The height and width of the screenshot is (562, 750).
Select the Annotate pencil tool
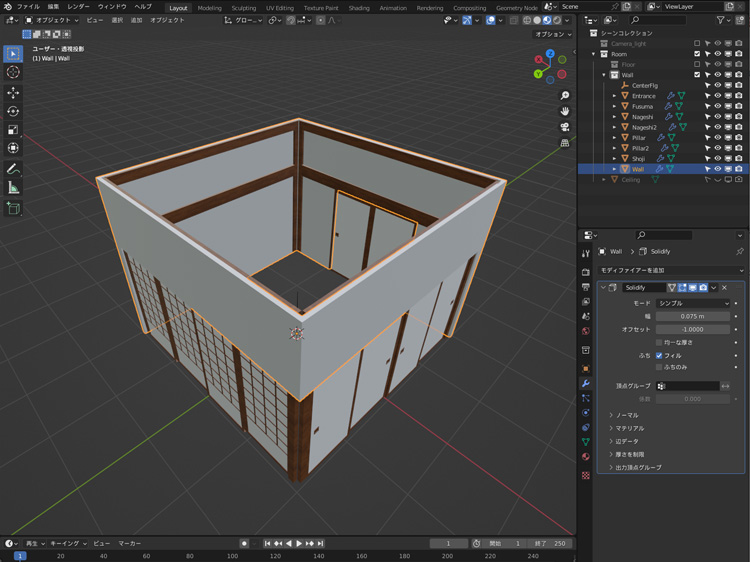(13, 168)
